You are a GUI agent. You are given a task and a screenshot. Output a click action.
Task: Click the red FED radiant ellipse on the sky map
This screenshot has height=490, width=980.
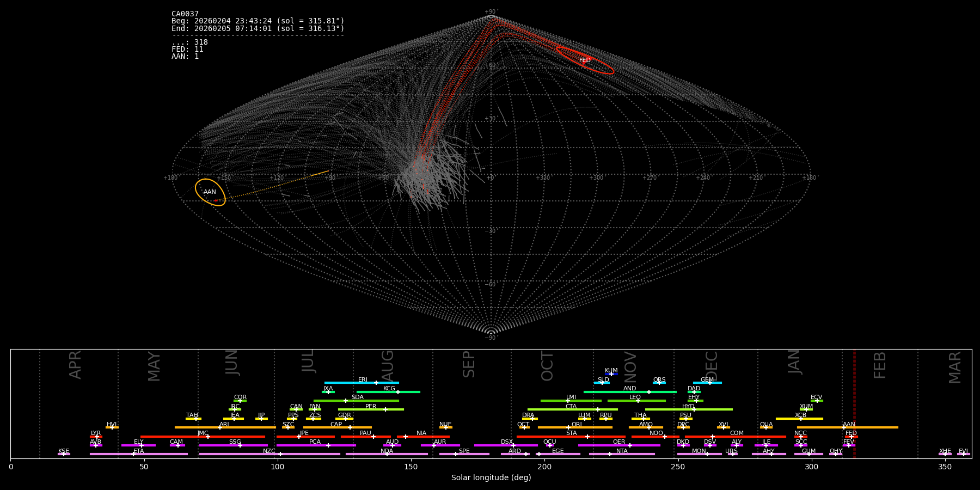[585, 60]
